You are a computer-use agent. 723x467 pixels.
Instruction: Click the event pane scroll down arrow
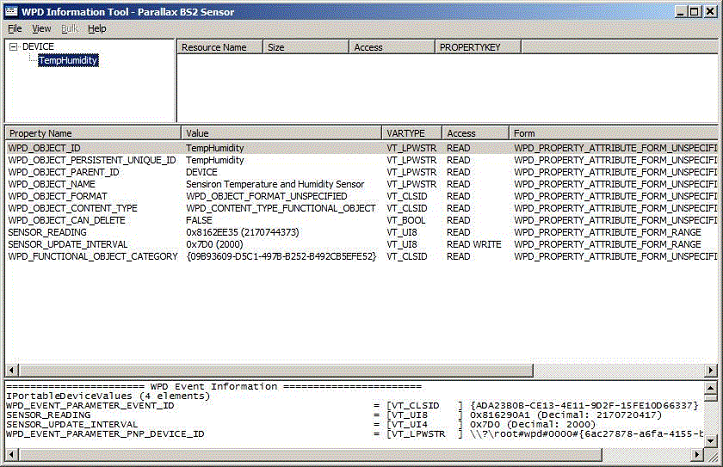[711, 442]
